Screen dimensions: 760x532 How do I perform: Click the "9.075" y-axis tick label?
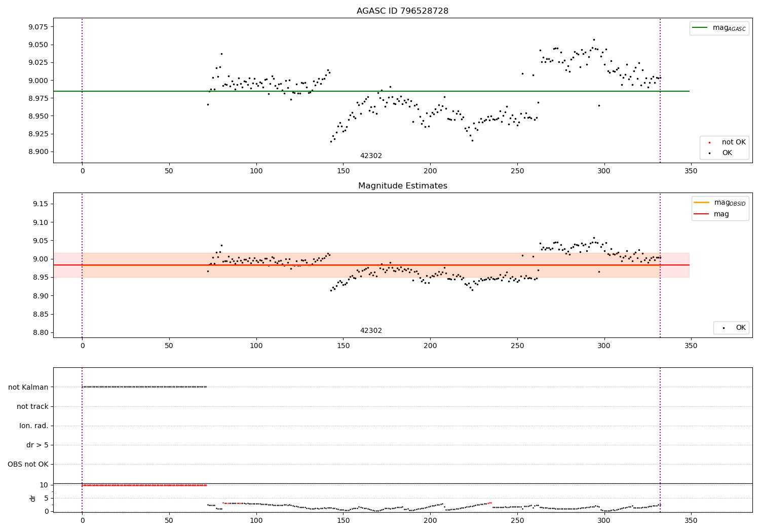[38, 27]
